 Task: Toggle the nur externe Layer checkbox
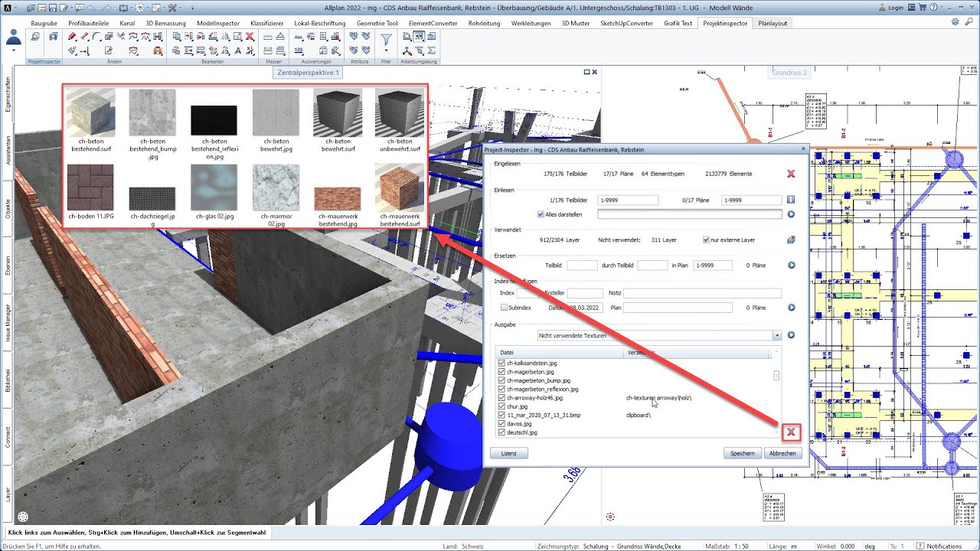(706, 240)
